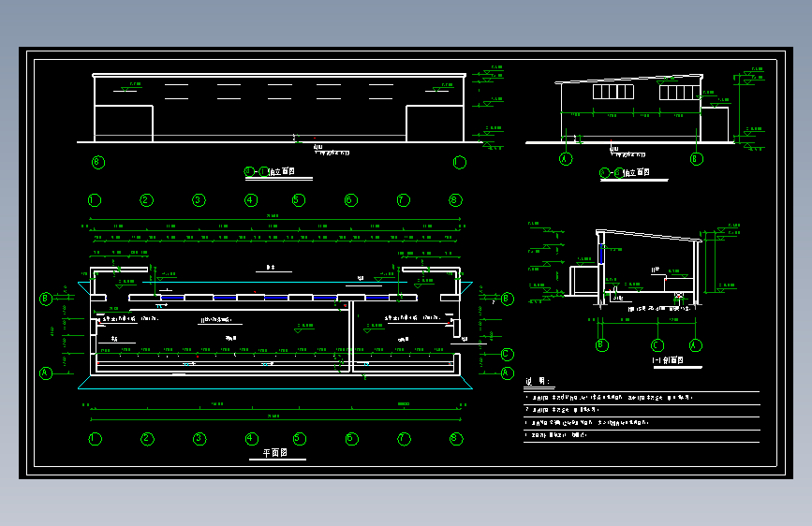Viewport: 812px width, 526px height.
Task: Click axis bubble B under side elevation
Action: (x=697, y=159)
